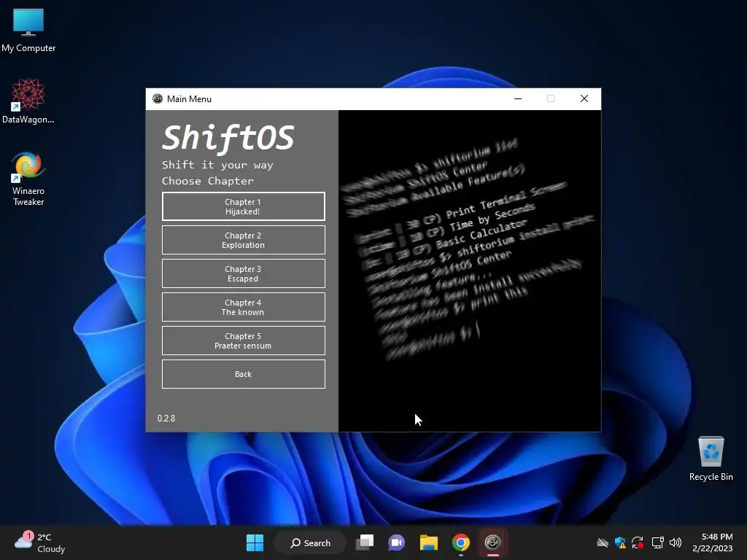The height and width of the screenshot is (560, 747).
Task: Start Chapter 1 Hijacked!
Action: pyautogui.click(x=244, y=206)
